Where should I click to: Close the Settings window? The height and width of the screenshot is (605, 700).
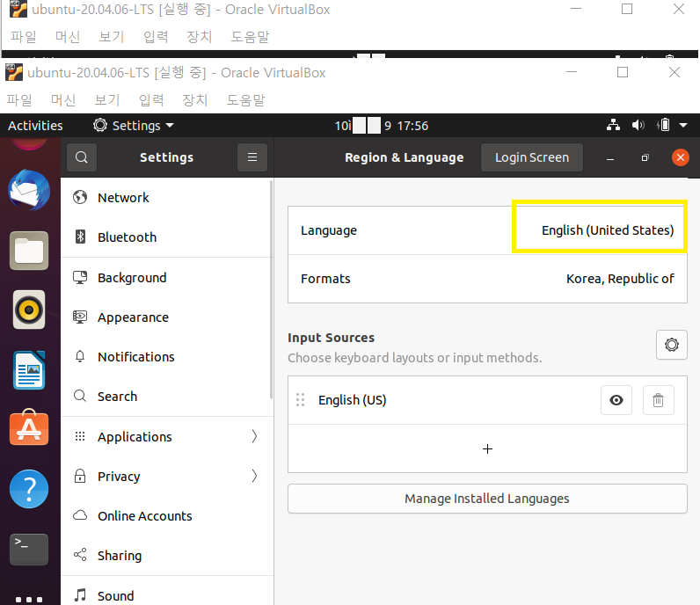click(681, 157)
